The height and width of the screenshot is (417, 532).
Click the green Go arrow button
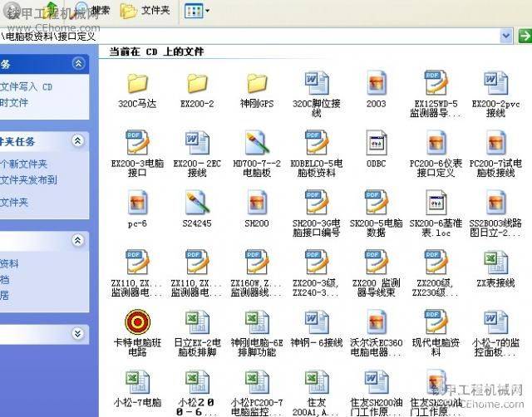pos(525,36)
